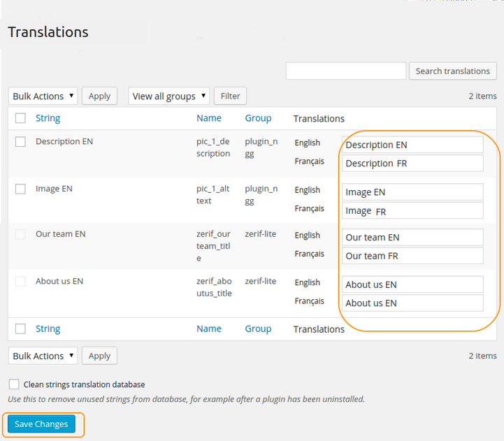
Task: Enable Clean strings translation database checkbox
Action: [14, 384]
